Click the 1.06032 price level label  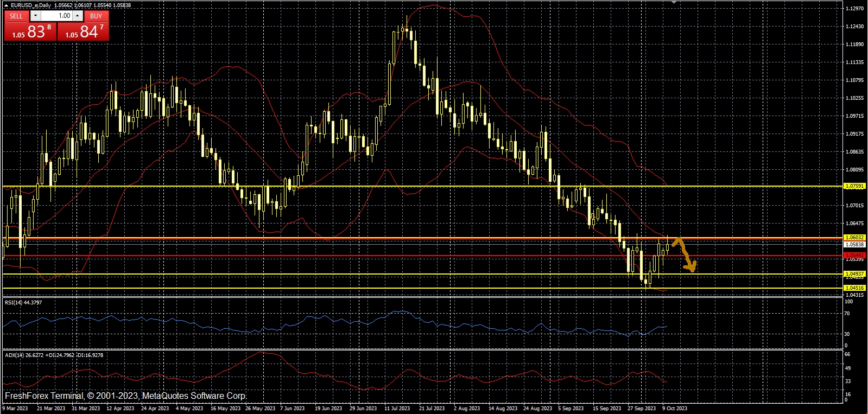(855, 238)
